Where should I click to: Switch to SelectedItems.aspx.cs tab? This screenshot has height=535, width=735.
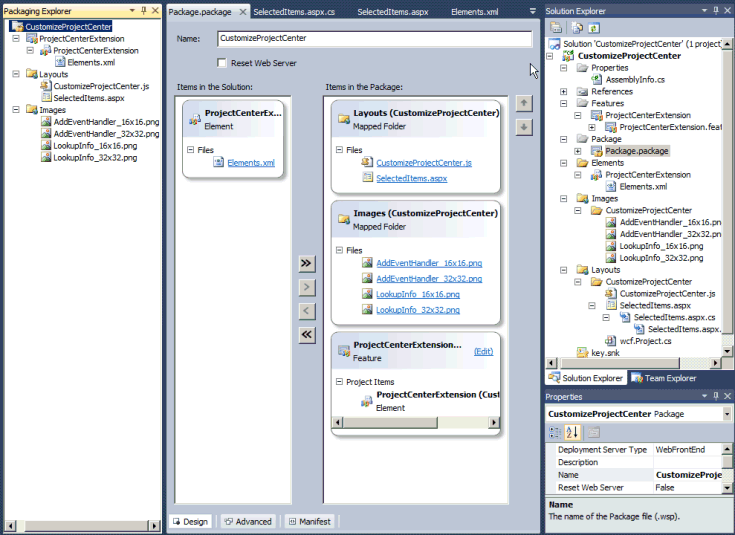[294, 12]
